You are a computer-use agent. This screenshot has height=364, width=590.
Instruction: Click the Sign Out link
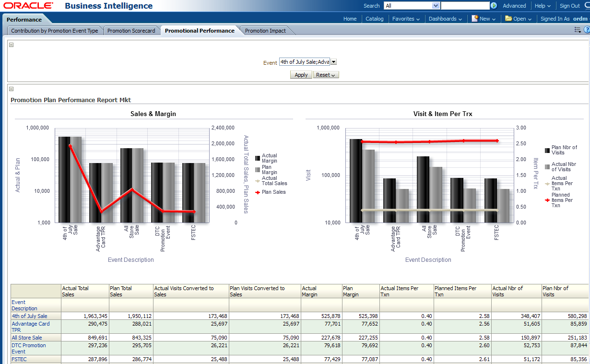coord(569,6)
